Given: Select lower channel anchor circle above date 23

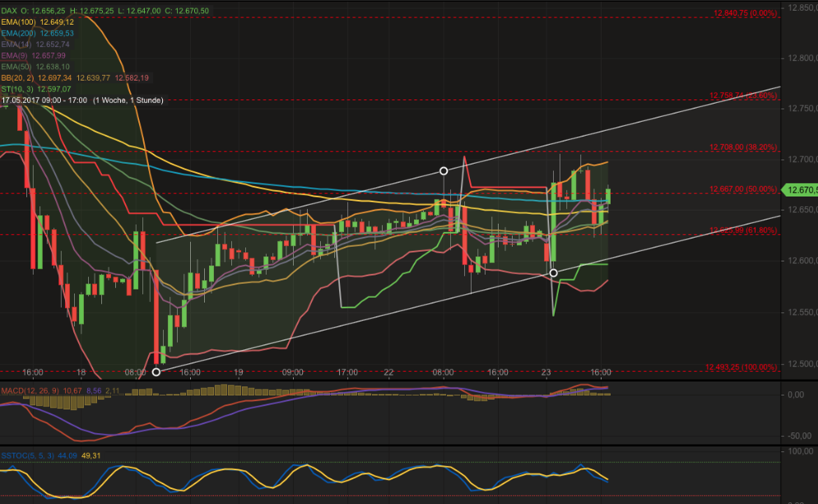Looking at the screenshot, I should 554,273.
